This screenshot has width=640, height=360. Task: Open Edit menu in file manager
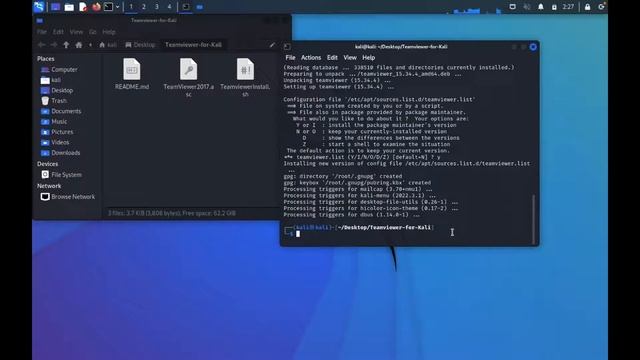point(58,32)
